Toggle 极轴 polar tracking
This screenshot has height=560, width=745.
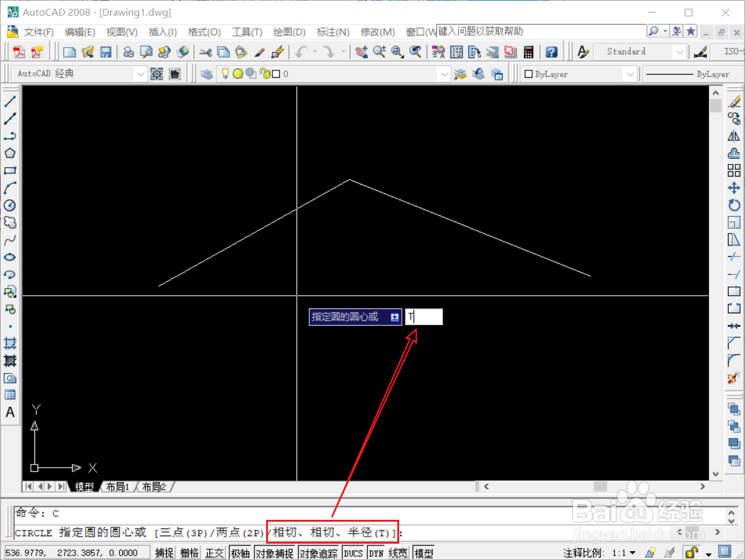pyautogui.click(x=240, y=553)
